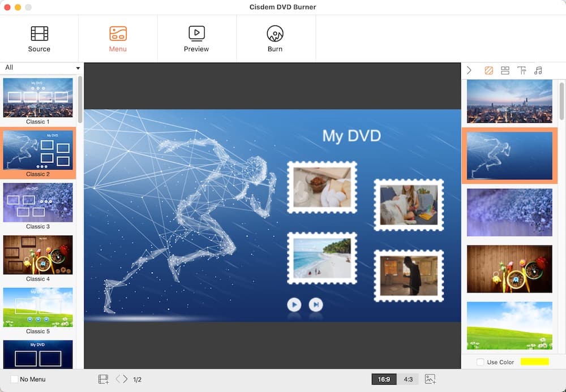Switch to the Preview tab
This screenshot has height=392, width=566.
pyautogui.click(x=196, y=39)
